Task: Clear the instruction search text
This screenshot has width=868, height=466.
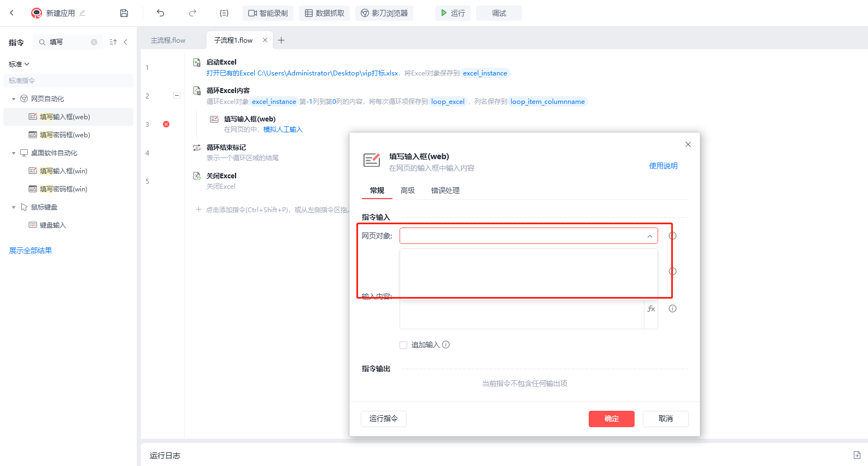Action: click(94, 42)
